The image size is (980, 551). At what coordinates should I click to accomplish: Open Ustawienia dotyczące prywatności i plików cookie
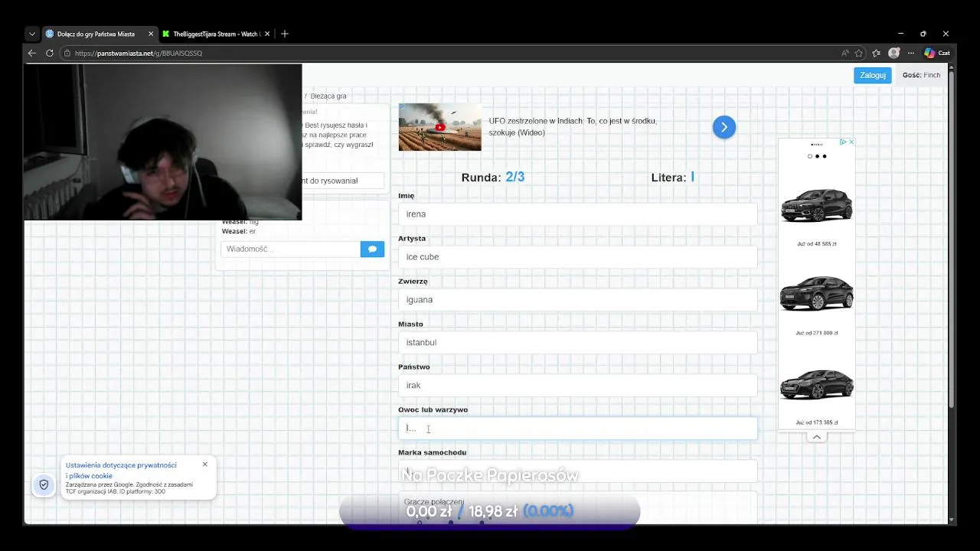(x=121, y=470)
